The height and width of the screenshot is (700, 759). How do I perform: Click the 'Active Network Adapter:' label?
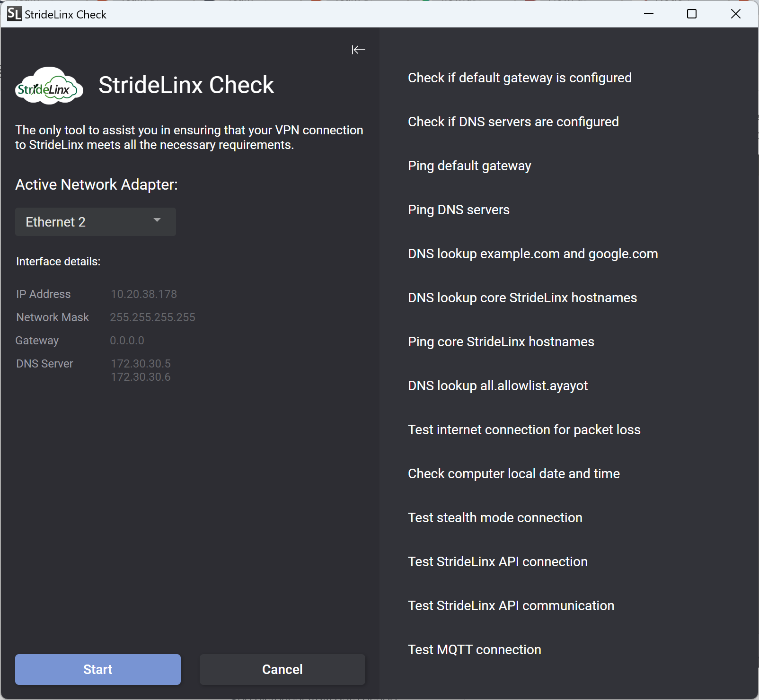97,184
